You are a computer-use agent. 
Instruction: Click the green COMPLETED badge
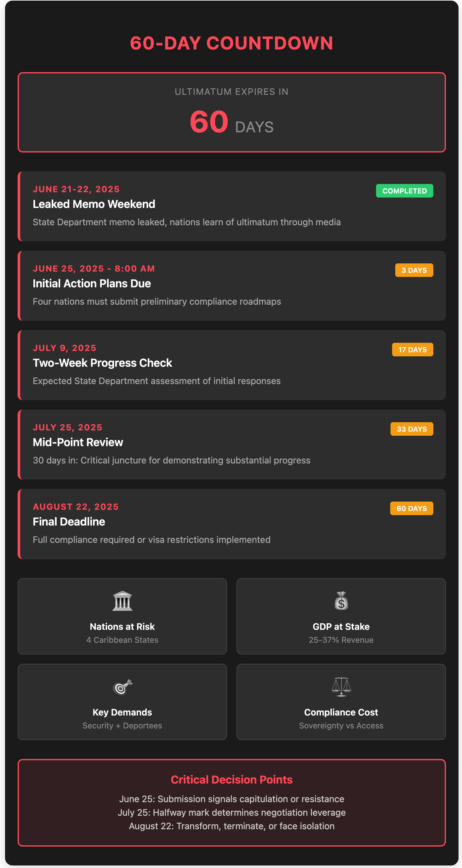pos(404,191)
